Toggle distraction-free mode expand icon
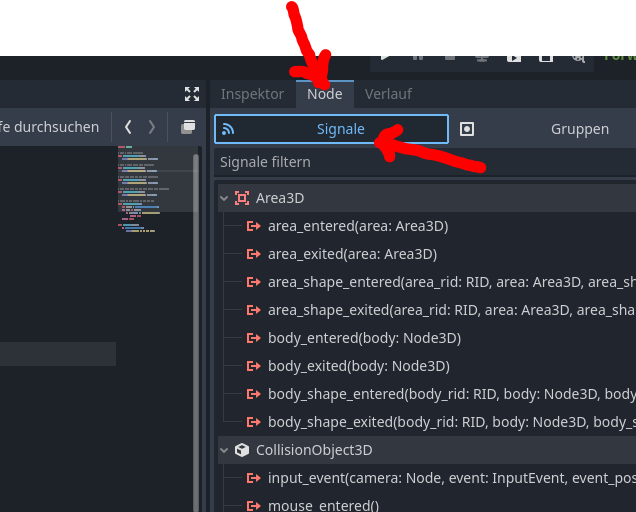 (192, 94)
